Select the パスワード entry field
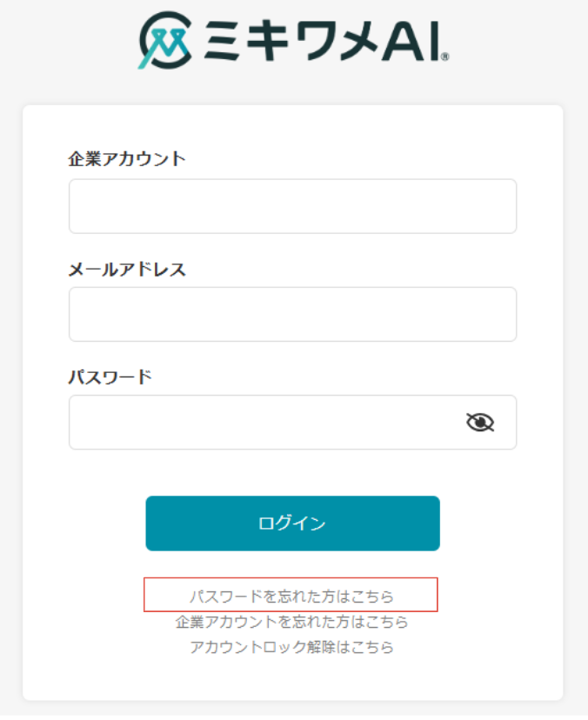This screenshot has height=720, width=588. point(261,422)
